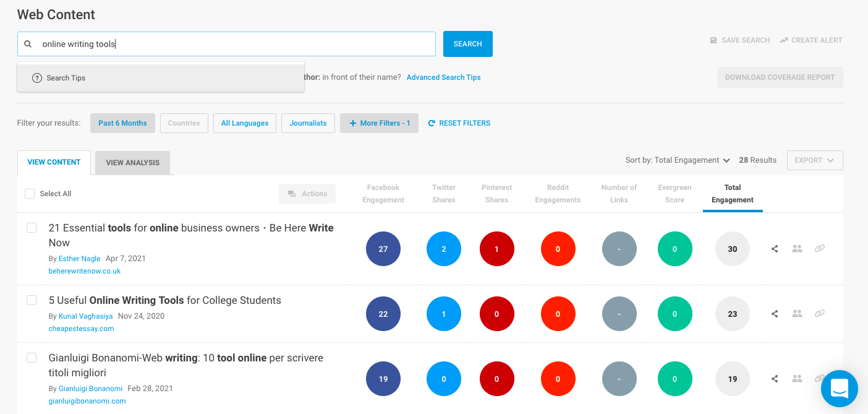Click the view backlinks link icon on the first result
Image resolution: width=868 pixels, height=414 pixels.
coord(820,248)
